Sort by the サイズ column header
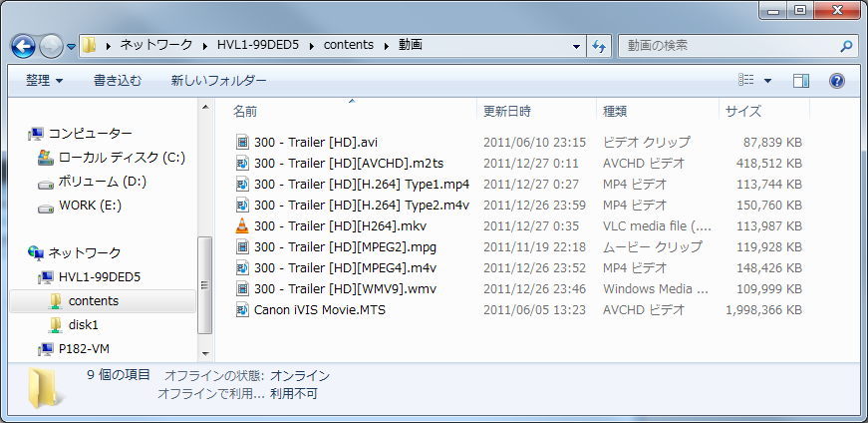 [764, 112]
